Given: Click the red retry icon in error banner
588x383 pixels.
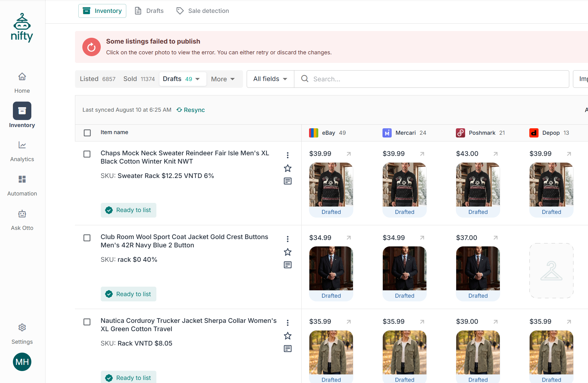Looking at the screenshot, I should coord(92,47).
